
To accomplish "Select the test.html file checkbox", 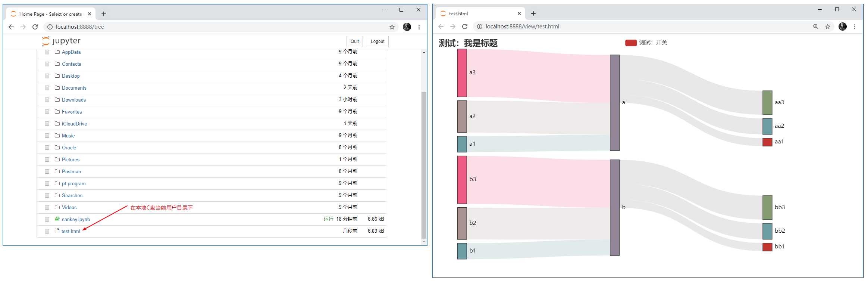I will 47,231.
